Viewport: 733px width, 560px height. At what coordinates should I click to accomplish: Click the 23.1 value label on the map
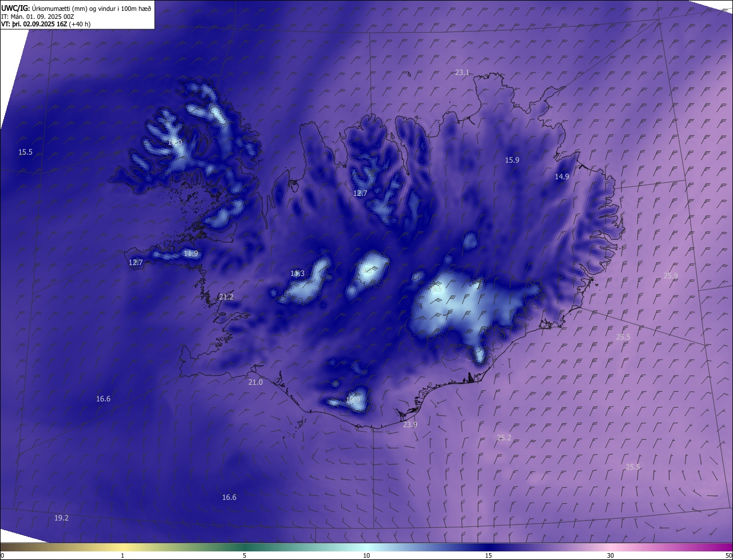tap(462, 72)
